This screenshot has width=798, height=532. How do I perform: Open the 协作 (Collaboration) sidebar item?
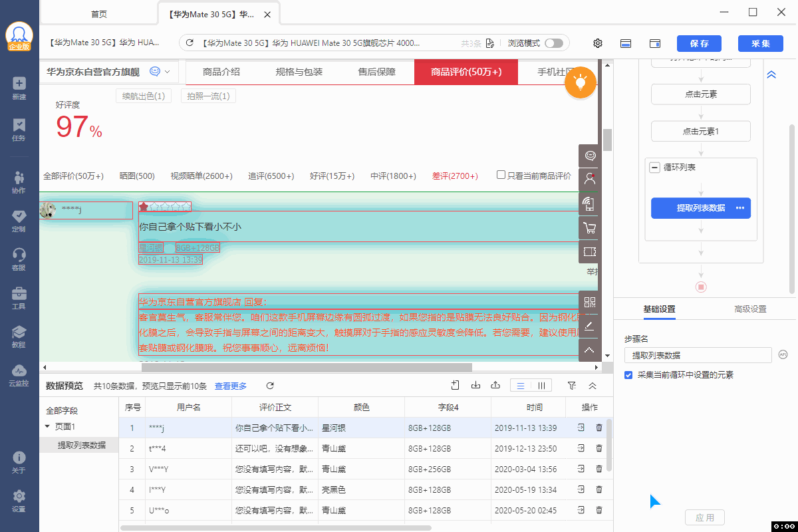click(19, 182)
